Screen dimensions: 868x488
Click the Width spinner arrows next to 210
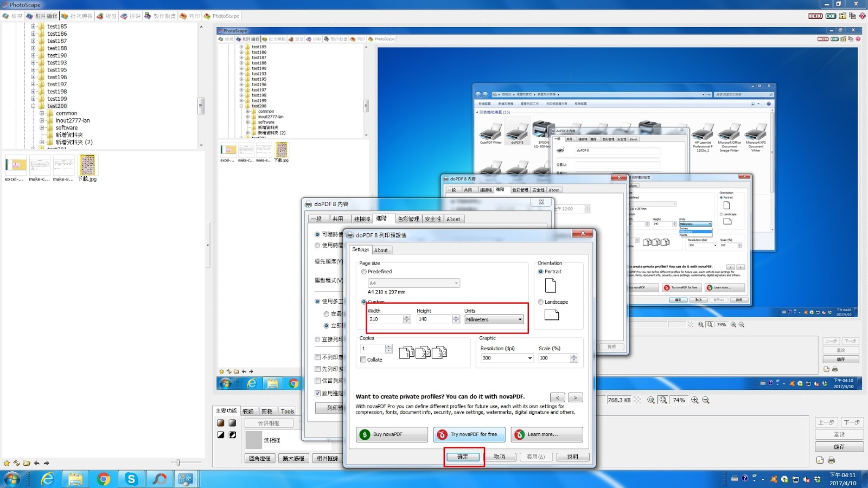coord(407,319)
